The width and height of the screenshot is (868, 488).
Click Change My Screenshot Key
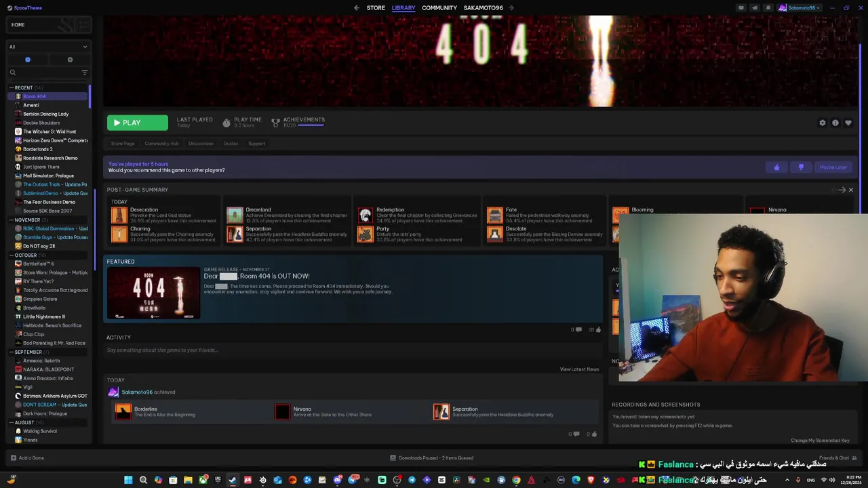click(x=820, y=441)
